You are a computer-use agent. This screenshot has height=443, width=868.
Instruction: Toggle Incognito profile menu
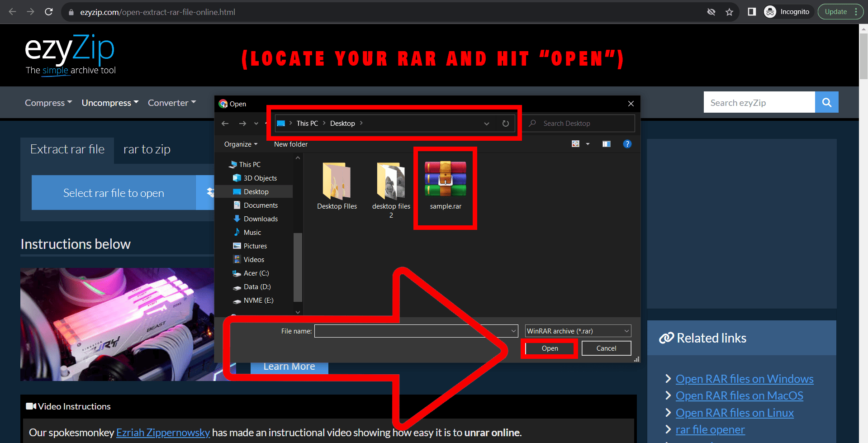788,11
